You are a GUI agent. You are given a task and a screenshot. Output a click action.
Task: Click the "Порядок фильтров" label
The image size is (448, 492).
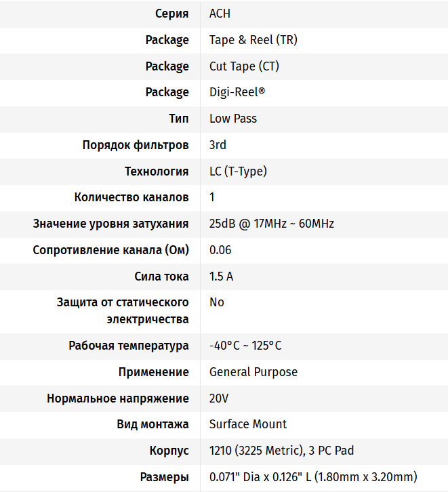pyautogui.click(x=136, y=145)
